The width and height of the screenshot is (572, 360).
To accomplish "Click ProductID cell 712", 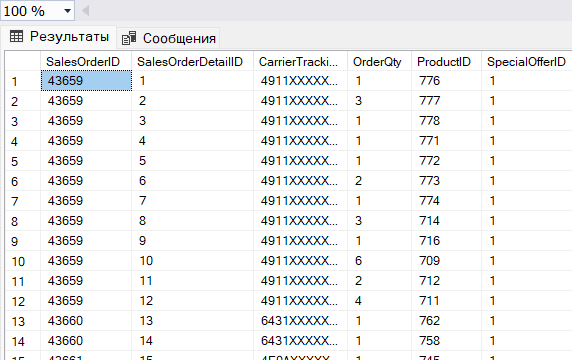I will click(x=447, y=281).
